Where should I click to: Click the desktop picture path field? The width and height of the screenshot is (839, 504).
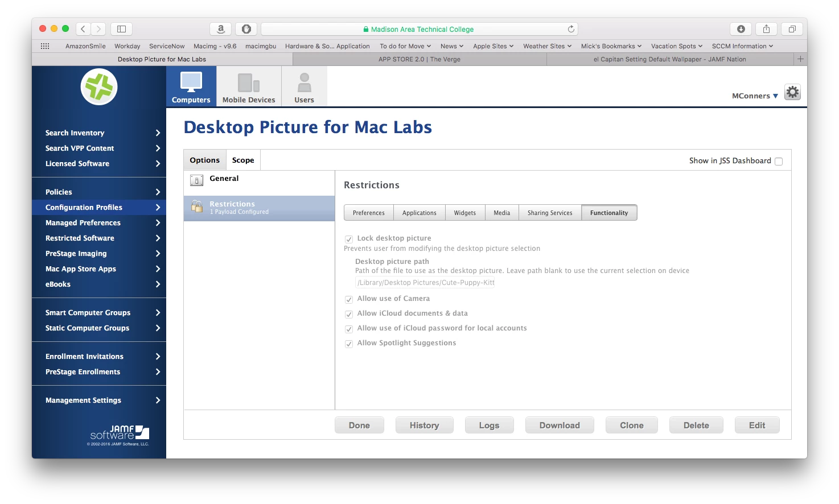pyautogui.click(x=425, y=283)
